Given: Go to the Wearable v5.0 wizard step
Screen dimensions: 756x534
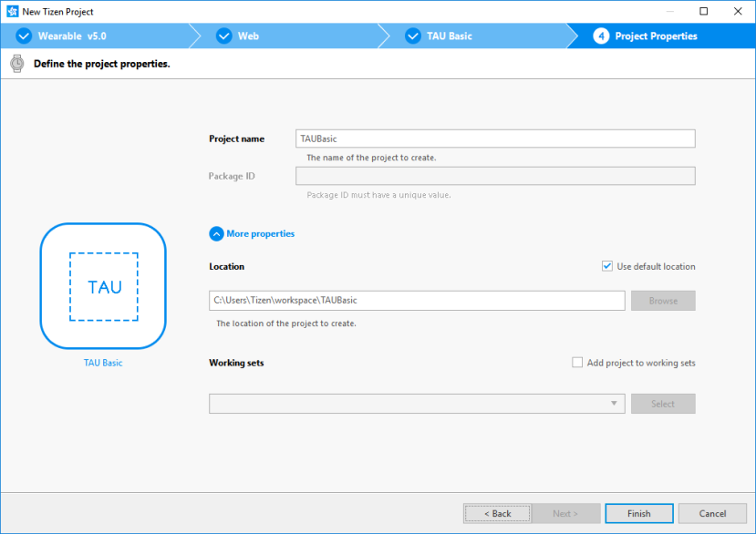Looking at the screenshot, I should click(x=72, y=36).
